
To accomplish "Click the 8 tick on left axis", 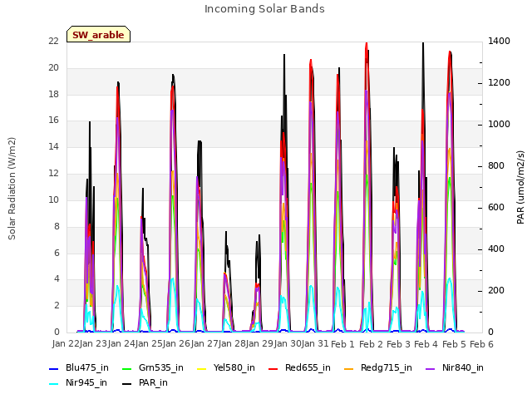I will (x=57, y=226).
